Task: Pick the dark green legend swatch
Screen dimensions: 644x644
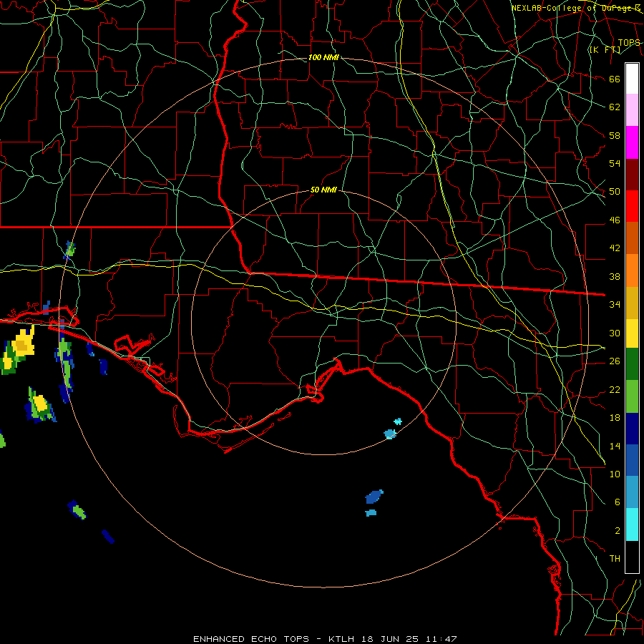Action: point(632,364)
